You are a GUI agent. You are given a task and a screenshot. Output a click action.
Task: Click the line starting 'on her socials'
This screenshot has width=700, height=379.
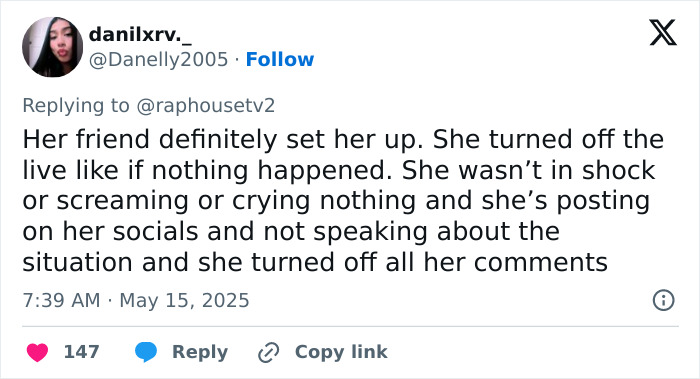click(291, 232)
